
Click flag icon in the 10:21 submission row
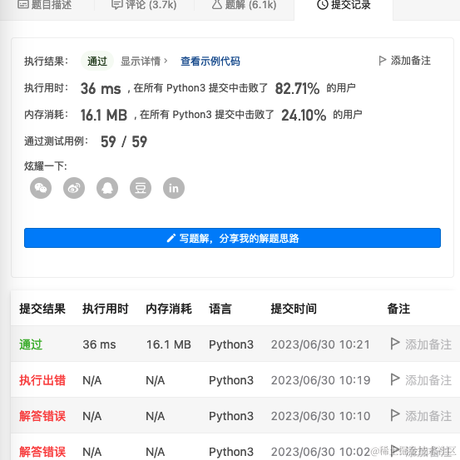click(x=395, y=344)
